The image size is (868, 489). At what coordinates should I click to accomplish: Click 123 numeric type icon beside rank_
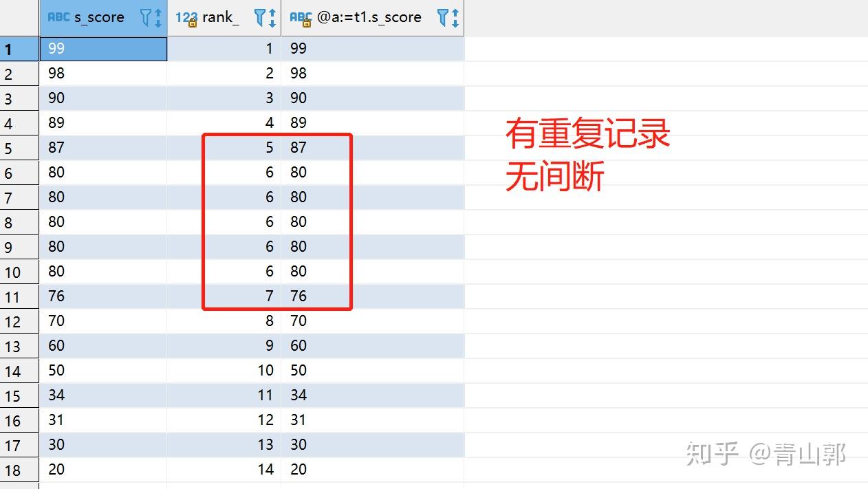tap(186, 18)
